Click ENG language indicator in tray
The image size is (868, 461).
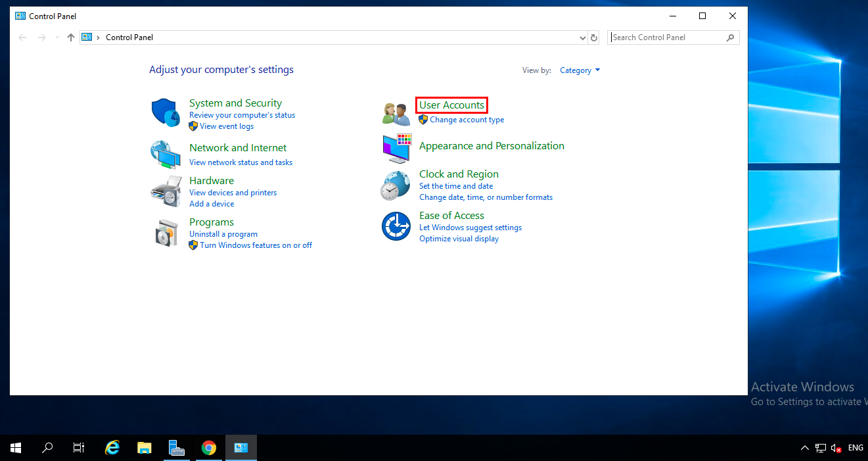click(x=856, y=448)
